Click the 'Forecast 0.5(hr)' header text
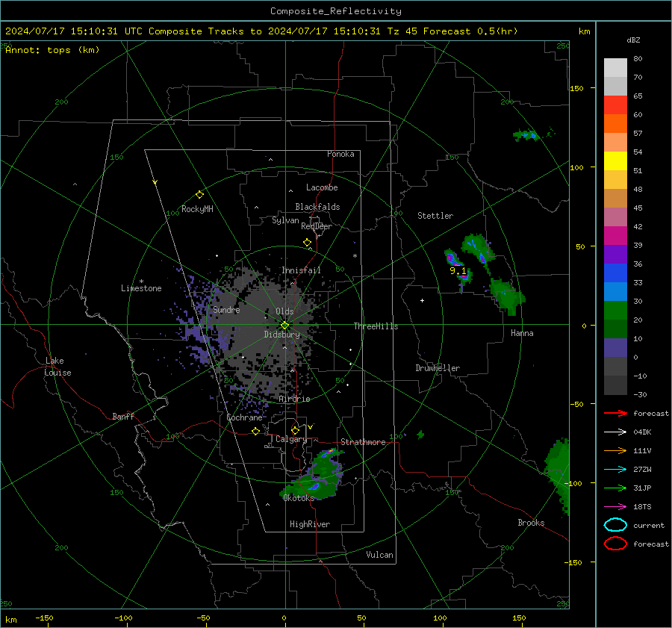The width and height of the screenshot is (672, 628). (470, 31)
